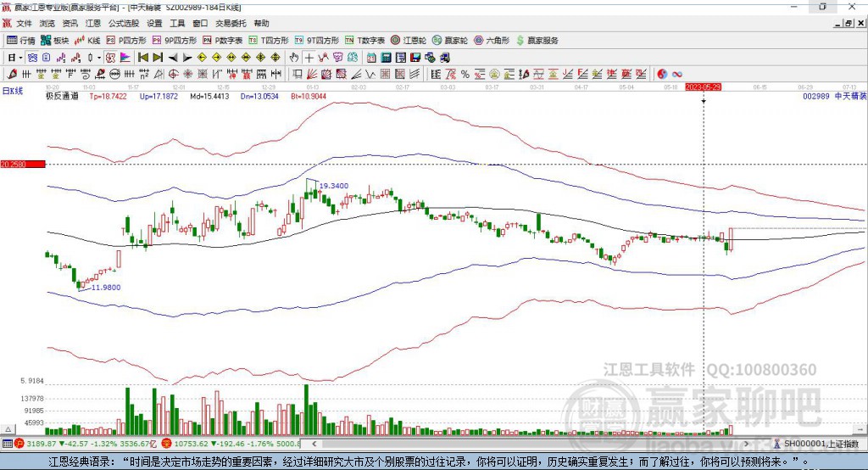Open the 交易委托 menu

point(231,23)
